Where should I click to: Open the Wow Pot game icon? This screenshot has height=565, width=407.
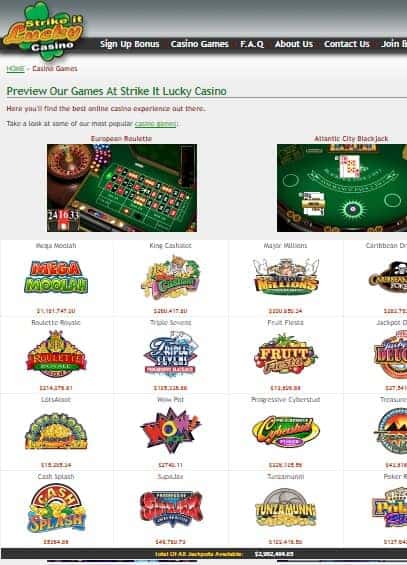click(x=170, y=431)
